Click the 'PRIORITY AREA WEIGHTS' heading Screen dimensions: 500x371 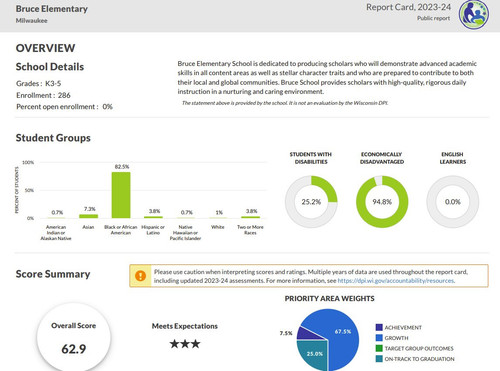click(329, 299)
